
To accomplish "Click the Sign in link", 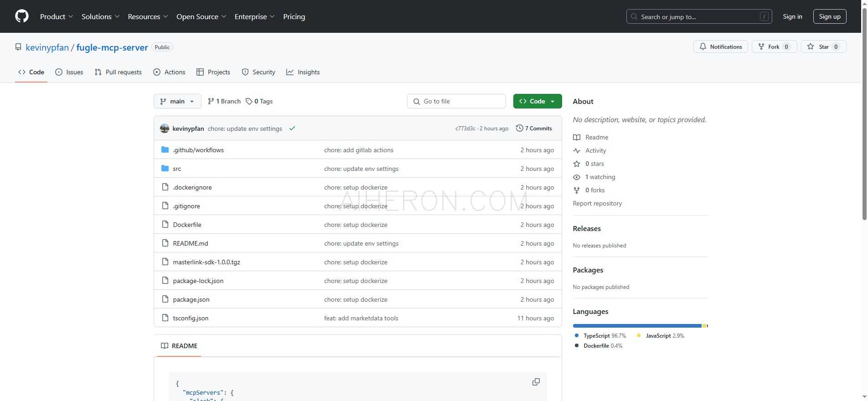I will [792, 16].
